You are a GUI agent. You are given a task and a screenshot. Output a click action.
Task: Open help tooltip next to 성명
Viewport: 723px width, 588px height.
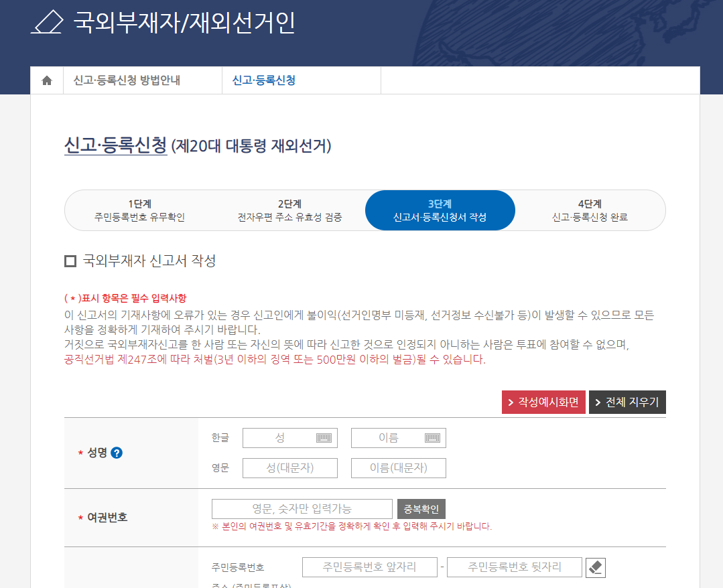click(x=117, y=453)
